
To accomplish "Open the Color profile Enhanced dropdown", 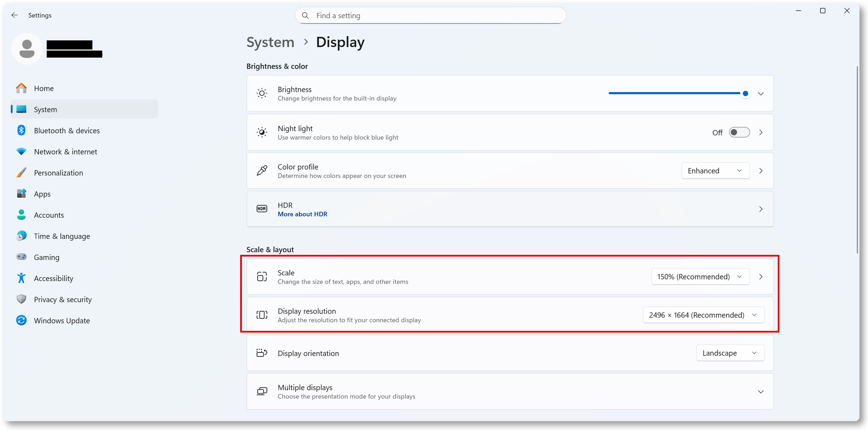I will (715, 170).
